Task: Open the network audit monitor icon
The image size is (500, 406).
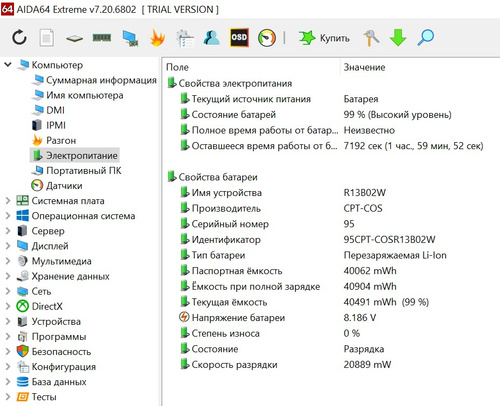Action: [130, 37]
